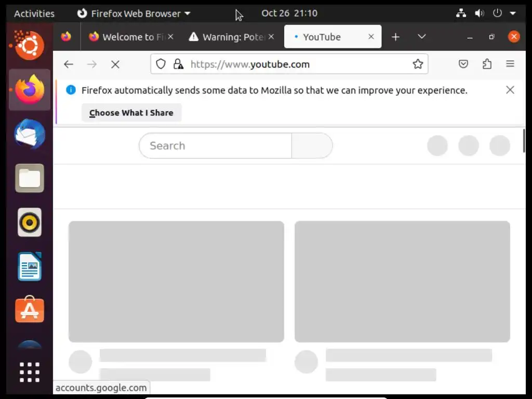
Task: Close the YouTube tab
Action: 371,36
